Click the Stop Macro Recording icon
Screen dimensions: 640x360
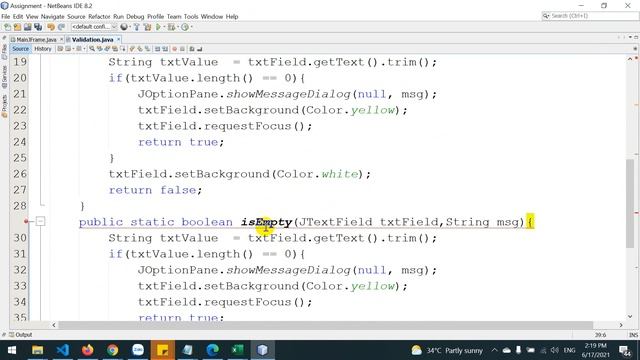(182, 49)
